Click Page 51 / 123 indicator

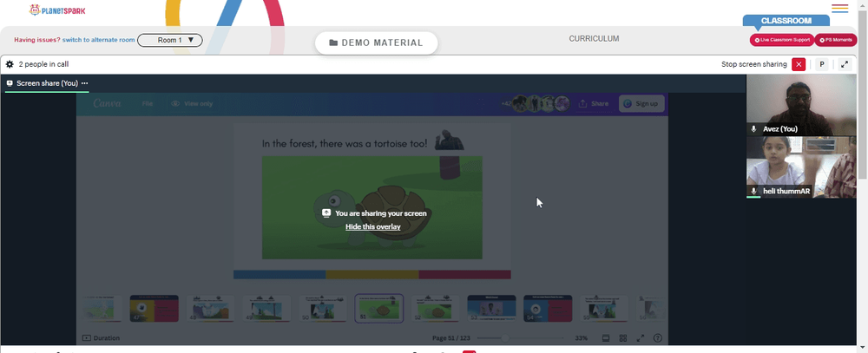pyautogui.click(x=450, y=338)
